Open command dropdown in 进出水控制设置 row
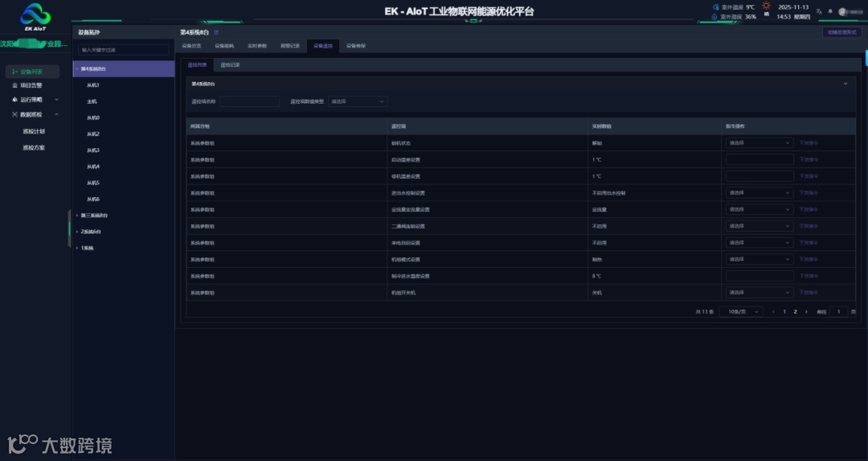This screenshot has height=461, width=868. pyautogui.click(x=759, y=193)
